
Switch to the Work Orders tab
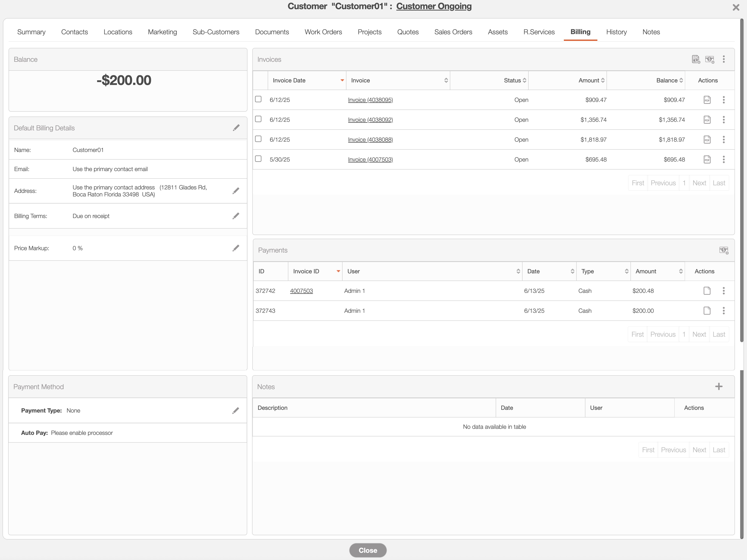coord(323,32)
